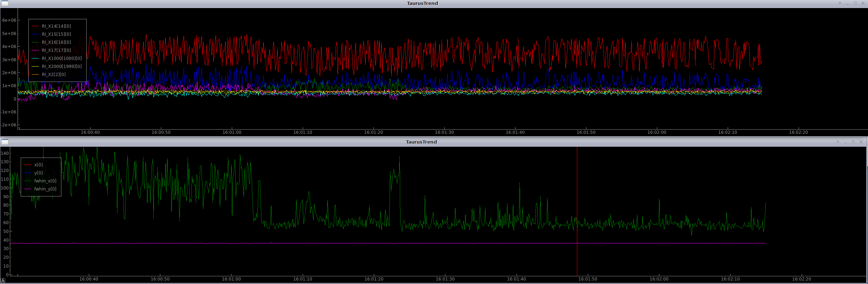Toggle the RI_X14[14][0] legend entry
This screenshot has height=284, width=868.
[x=56, y=26]
